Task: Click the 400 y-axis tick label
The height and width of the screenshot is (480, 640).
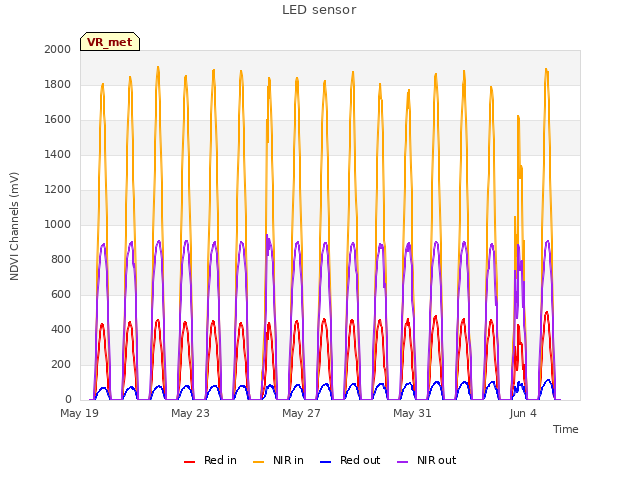Action: (61, 329)
